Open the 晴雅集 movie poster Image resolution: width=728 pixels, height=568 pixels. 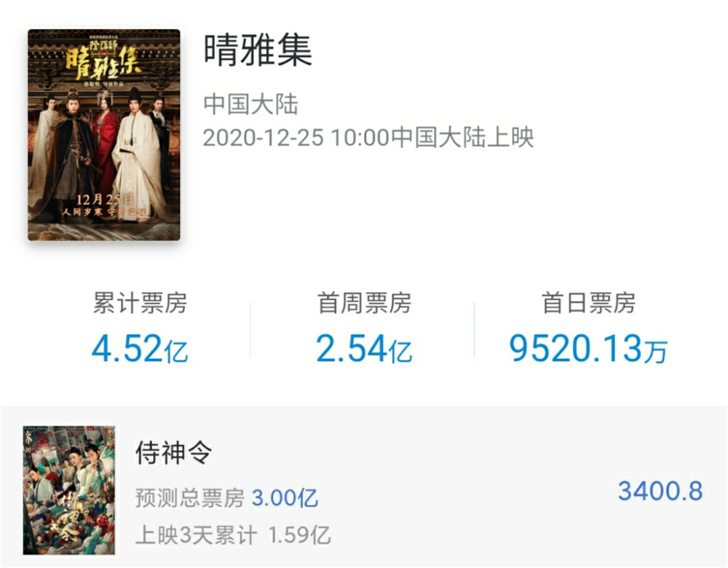(104, 135)
